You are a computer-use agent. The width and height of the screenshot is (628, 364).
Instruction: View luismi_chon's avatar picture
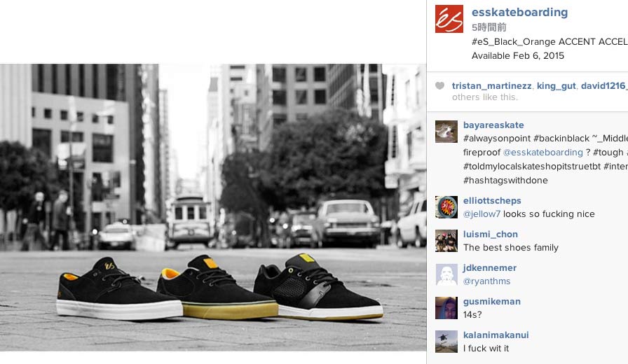(x=446, y=241)
